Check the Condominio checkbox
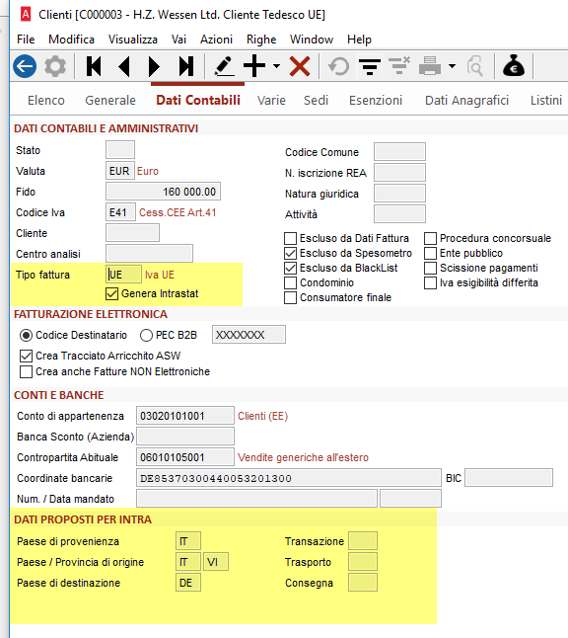 (290, 282)
